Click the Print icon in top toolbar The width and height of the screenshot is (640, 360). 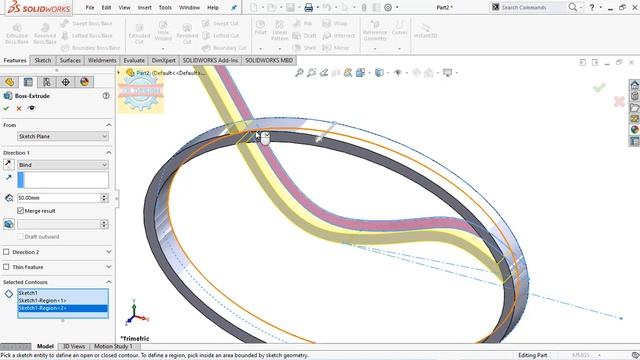tap(309, 7)
